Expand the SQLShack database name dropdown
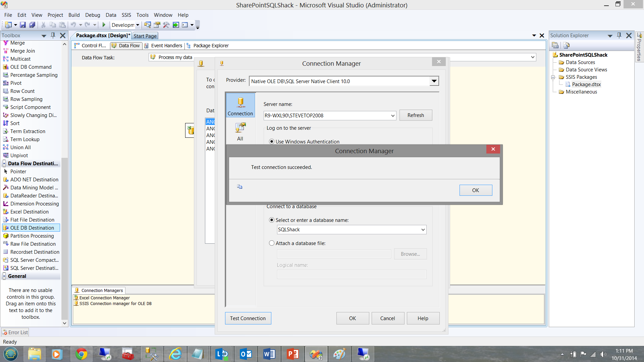The height and width of the screenshot is (362, 644). (x=423, y=230)
